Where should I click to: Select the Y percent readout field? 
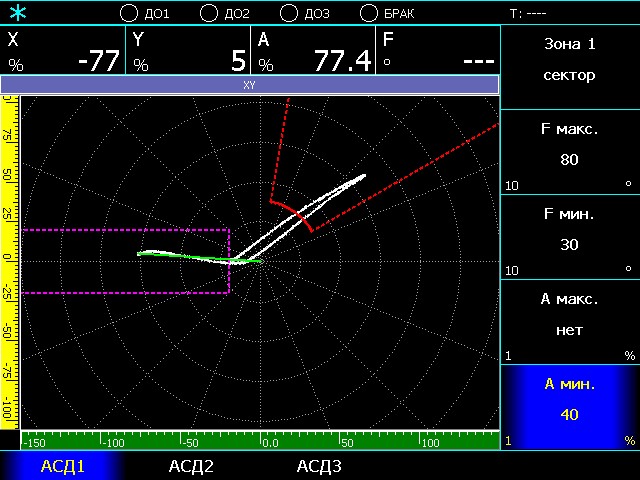pyautogui.click(x=188, y=51)
